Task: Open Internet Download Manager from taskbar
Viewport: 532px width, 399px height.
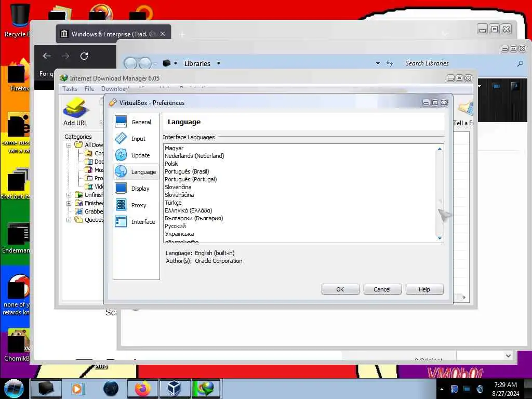Action: [206, 389]
